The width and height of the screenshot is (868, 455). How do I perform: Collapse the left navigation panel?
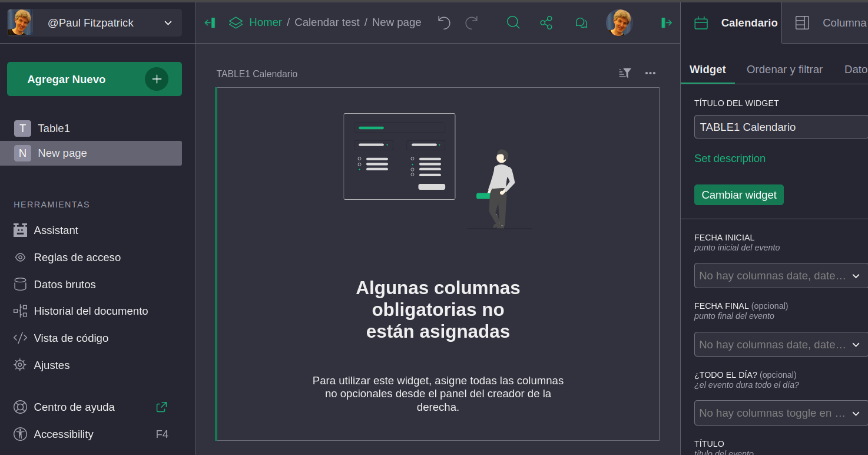tap(210, 23)
